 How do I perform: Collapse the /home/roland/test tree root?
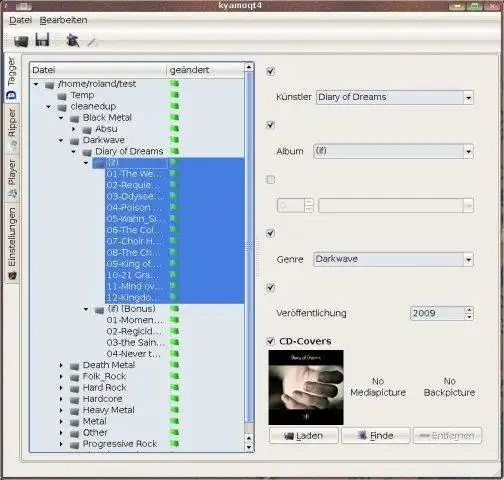tap(36, 84)
